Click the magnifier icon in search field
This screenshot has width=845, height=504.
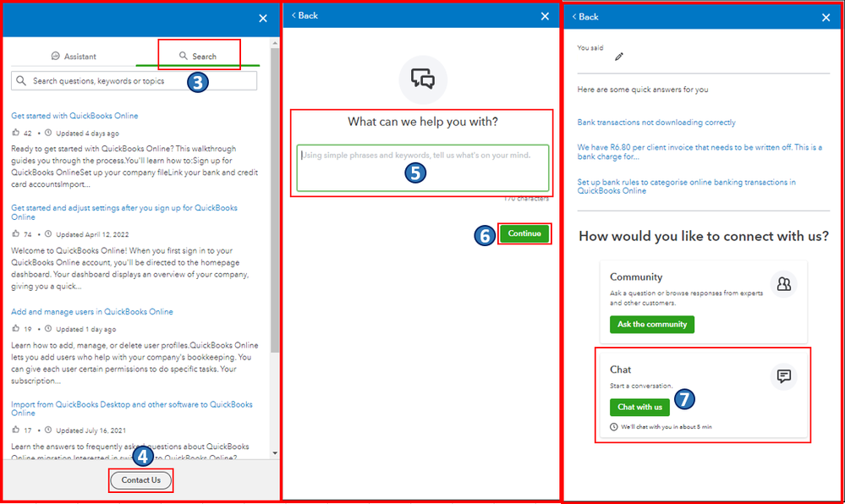click(21, 81)
